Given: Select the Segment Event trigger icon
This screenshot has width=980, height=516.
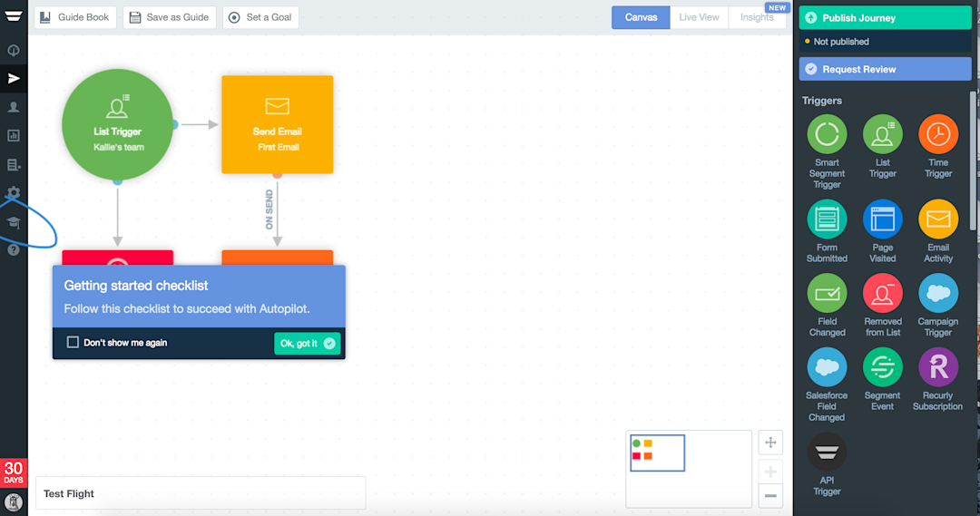Looking at the screenshot, I should pyautogui.click(x=883, y=367).
